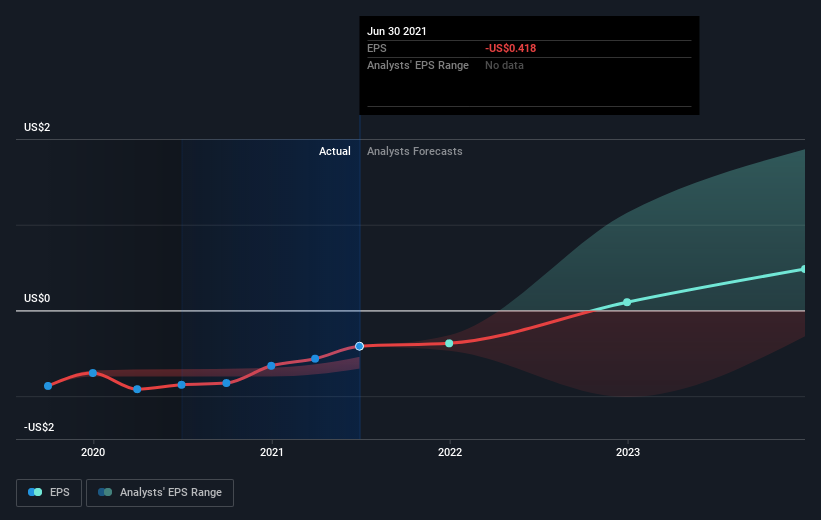
Task: Click the early 2020 EPS data point
Action: [93, 373]
